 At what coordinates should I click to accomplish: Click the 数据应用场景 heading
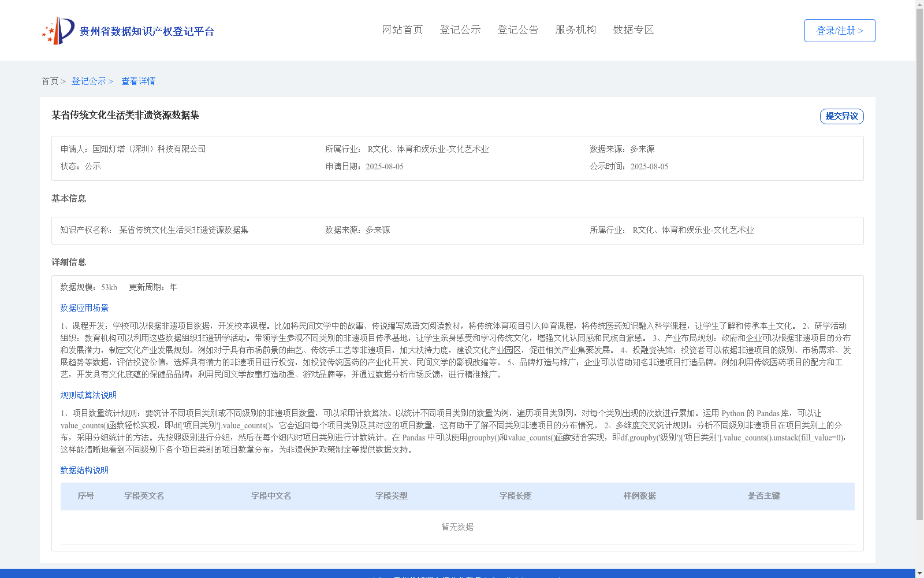[84, 308]
